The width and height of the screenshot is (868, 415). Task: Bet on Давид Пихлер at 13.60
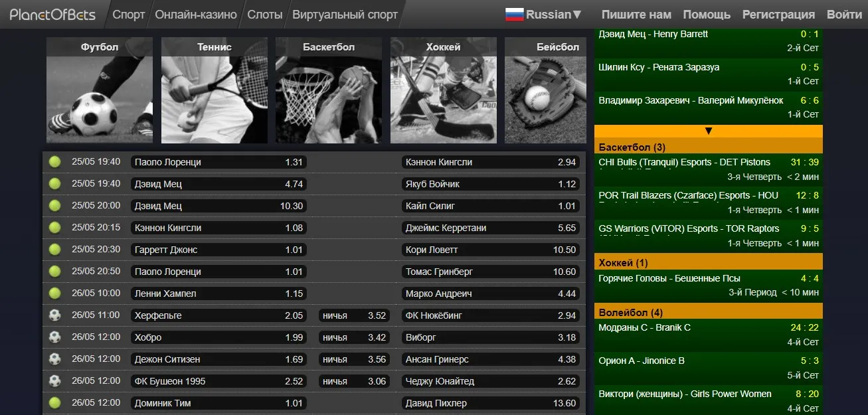[491, 403]
